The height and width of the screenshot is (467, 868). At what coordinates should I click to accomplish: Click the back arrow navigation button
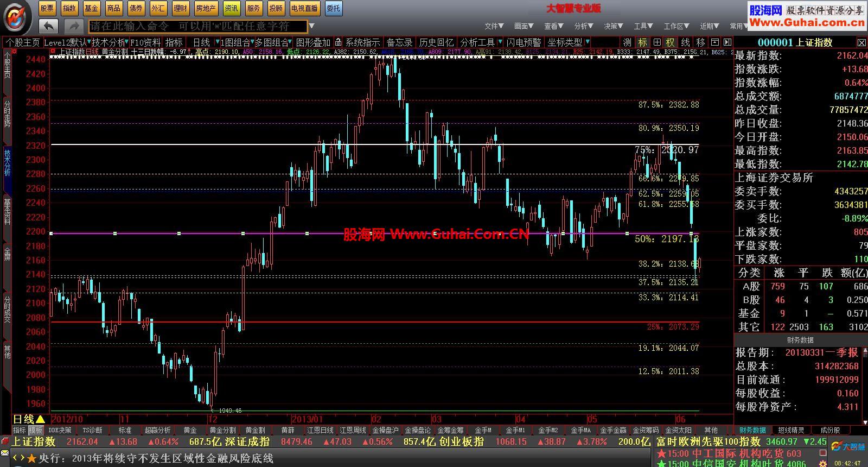pyautogui.click(x=49, y=26)
